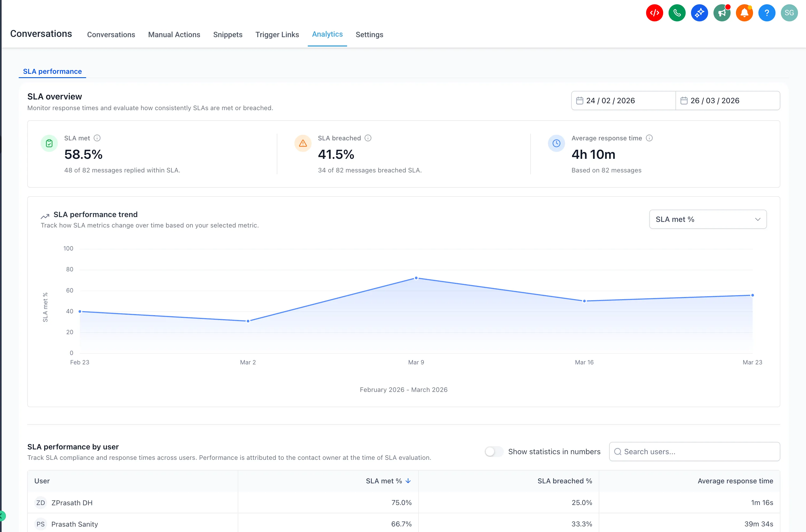Switch to the Settings tab
Image resolution: width=806 pixels, height=532 pixels.
coord(369,34)
